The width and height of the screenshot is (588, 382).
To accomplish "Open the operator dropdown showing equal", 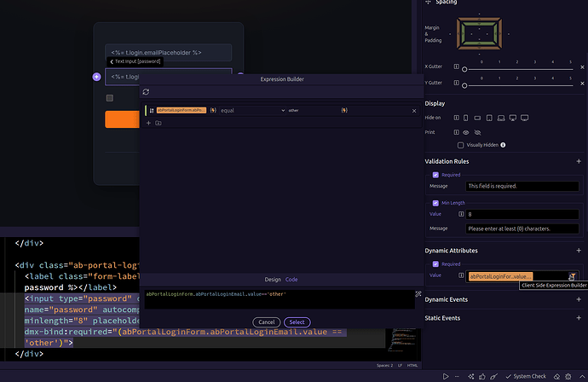I will coord(252,110).
